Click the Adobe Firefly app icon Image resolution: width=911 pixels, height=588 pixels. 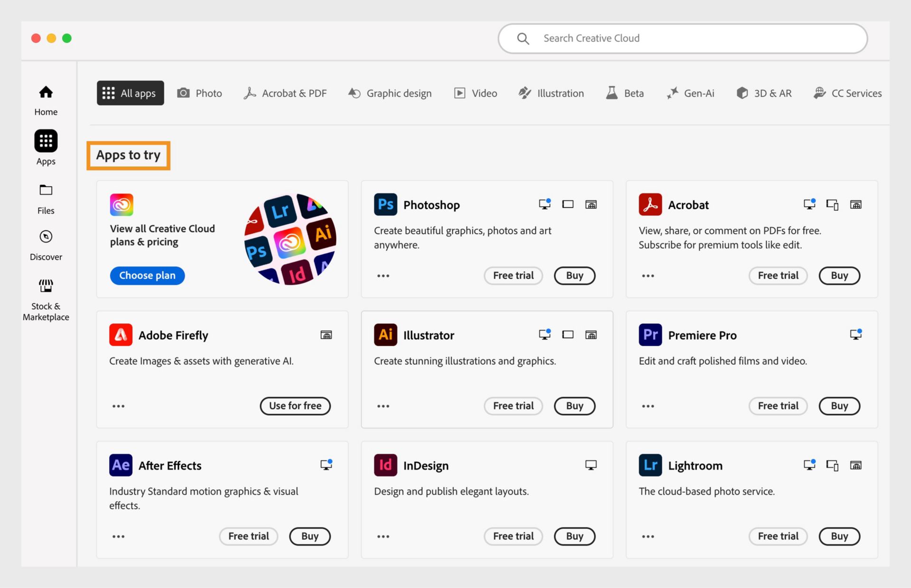[x=121, y=334]
